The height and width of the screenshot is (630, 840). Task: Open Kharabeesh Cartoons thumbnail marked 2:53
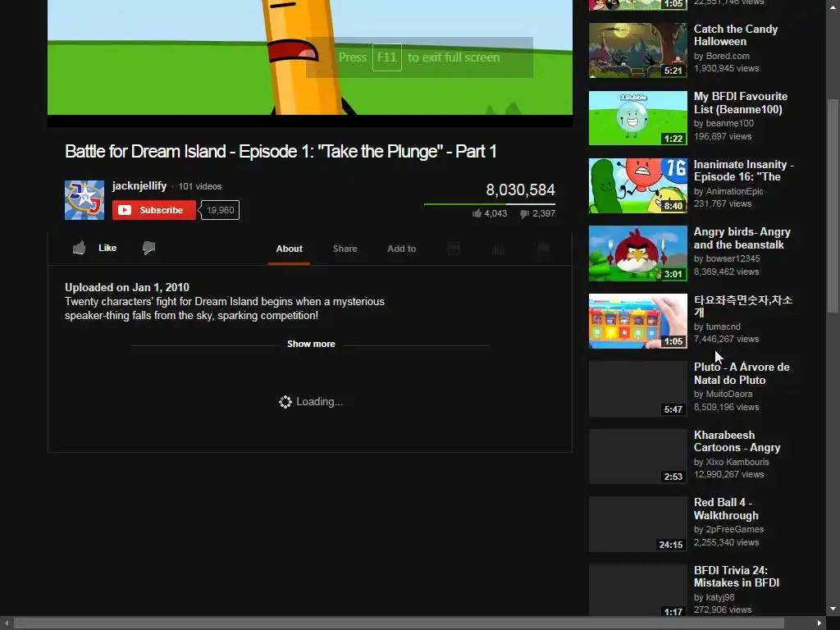pos(638,456)
